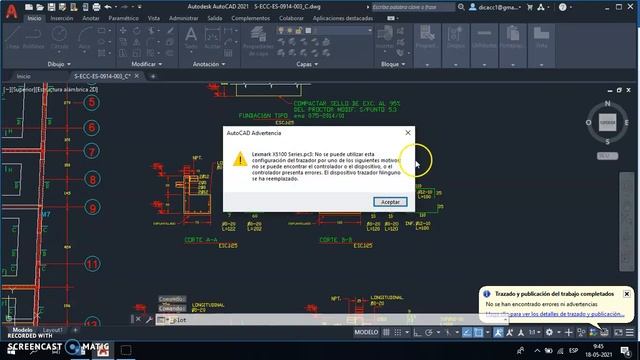Toggle annotation objects visibility in status bar
This screenshot has width=640, height=360.
498,332
